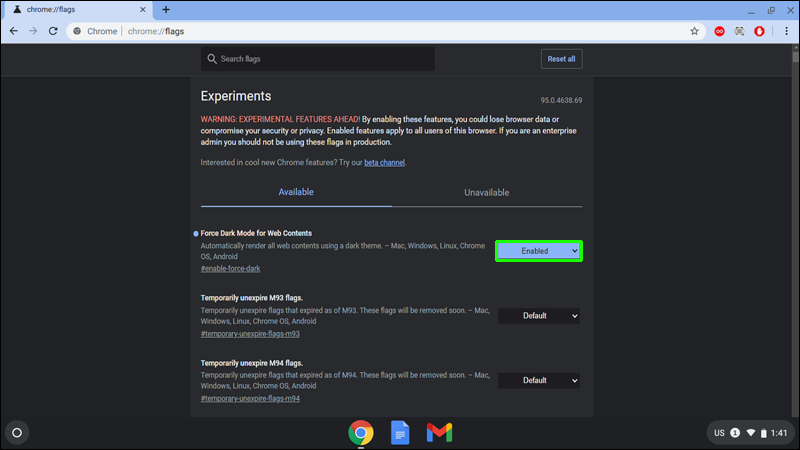Click the red Opera-style extension icon
800x450 pixels.
coord(759,31)
